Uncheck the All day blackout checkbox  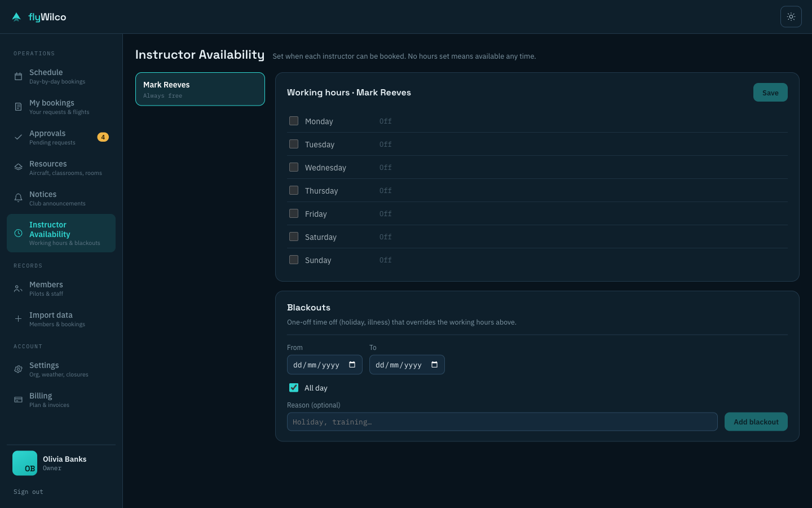[294, 388]
